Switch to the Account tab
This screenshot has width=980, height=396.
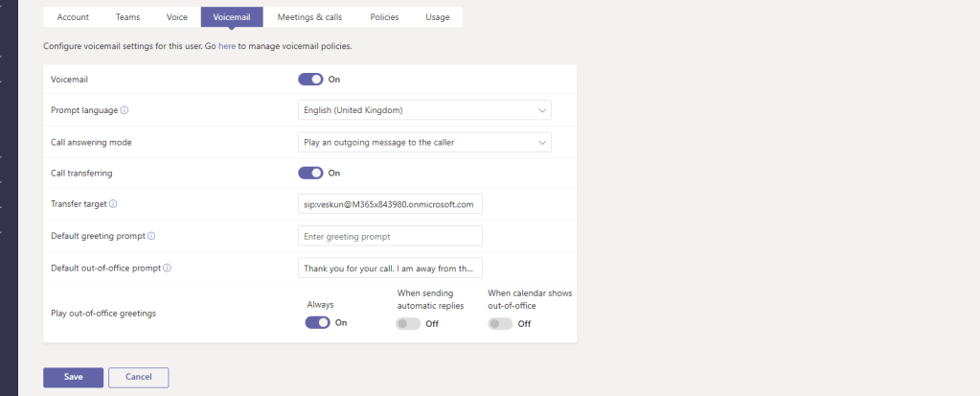[73, 17]
